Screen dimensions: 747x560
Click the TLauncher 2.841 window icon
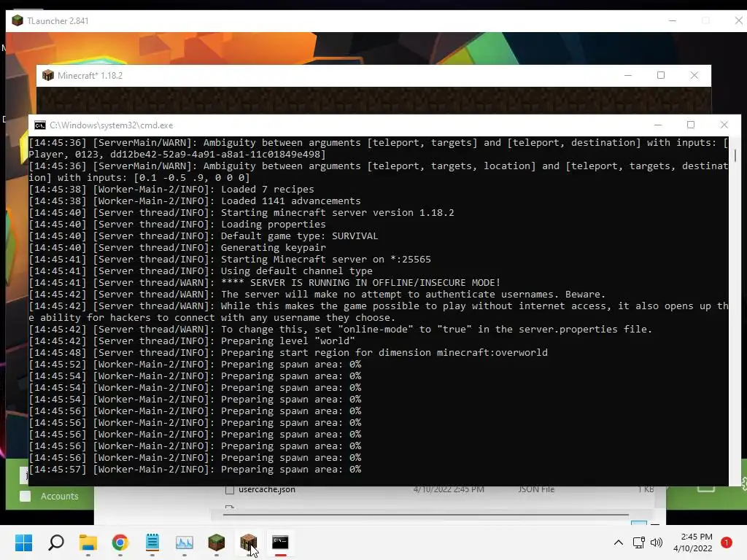point(18,21)
